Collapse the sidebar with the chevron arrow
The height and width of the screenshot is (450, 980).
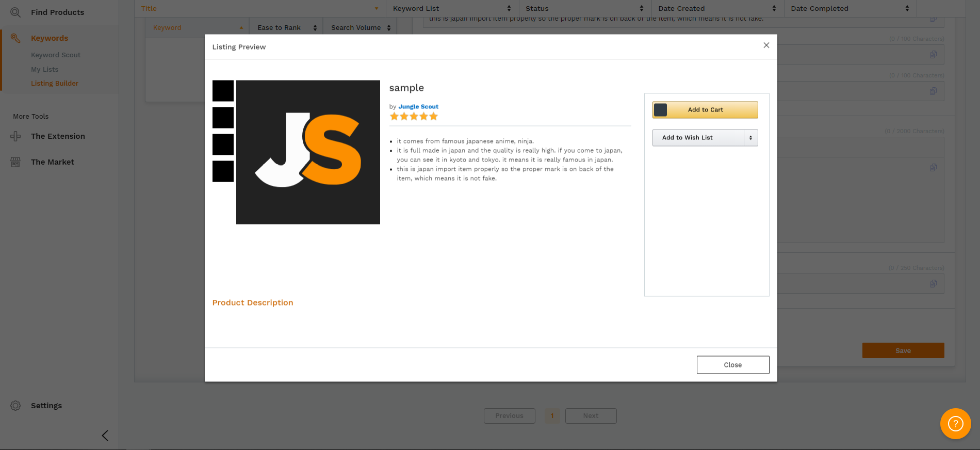tap(105, 436)
